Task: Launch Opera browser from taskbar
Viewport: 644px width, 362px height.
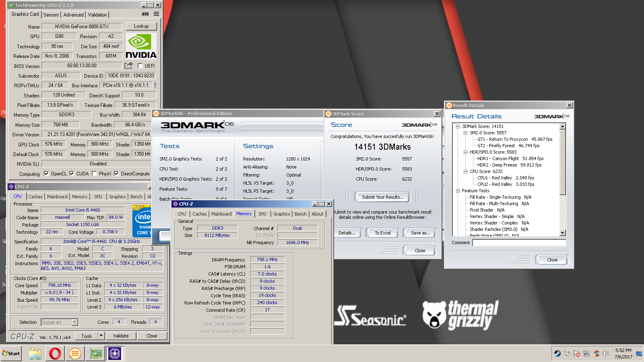Action: [x=55, y=354]
